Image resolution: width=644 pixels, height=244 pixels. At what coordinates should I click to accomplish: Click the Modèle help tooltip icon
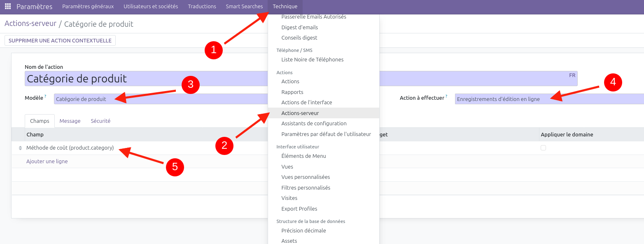tap(45, 96)
